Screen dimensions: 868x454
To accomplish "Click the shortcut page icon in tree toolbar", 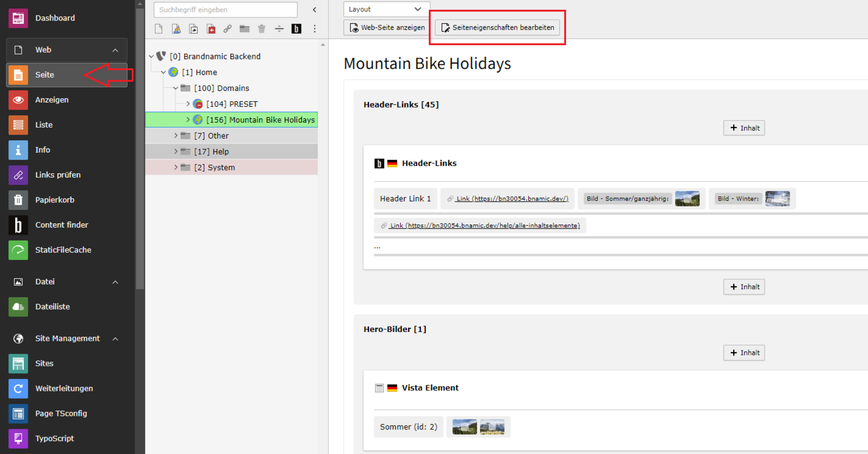I will pos(194,29).
